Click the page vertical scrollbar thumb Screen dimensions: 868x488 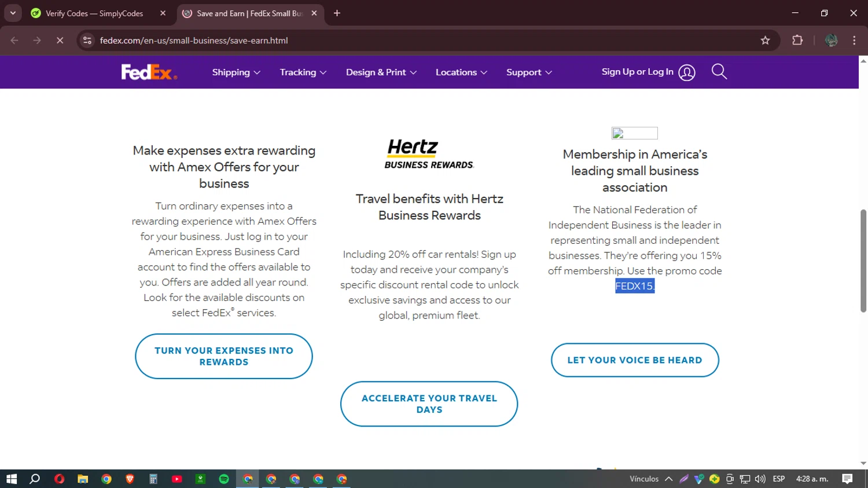(863, 260)
